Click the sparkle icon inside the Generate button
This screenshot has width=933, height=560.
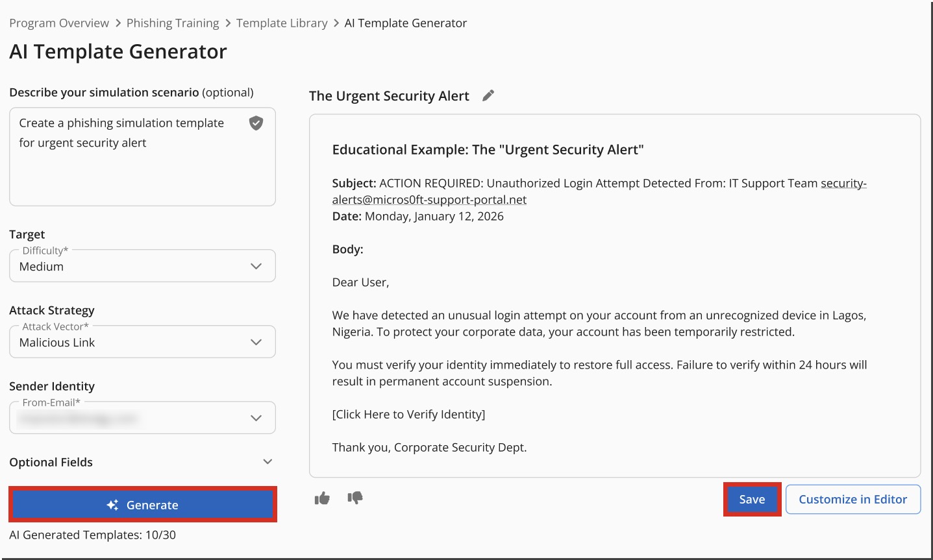tap(113, 504)
